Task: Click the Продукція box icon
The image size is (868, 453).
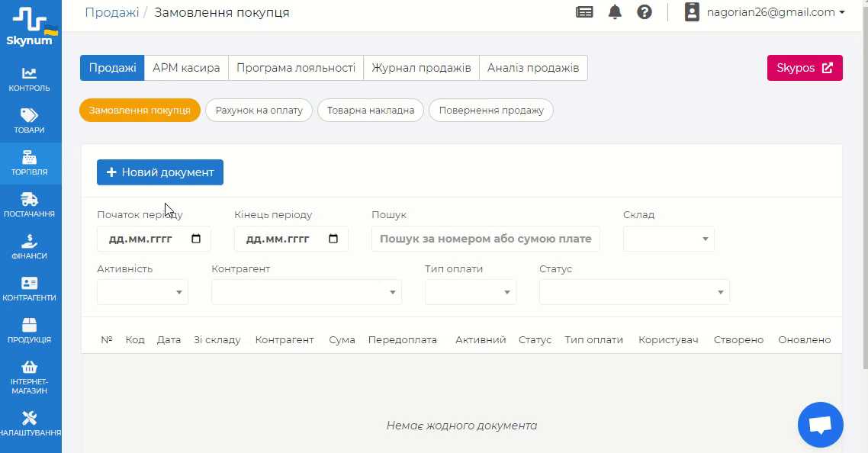Action: click(30, 330)
